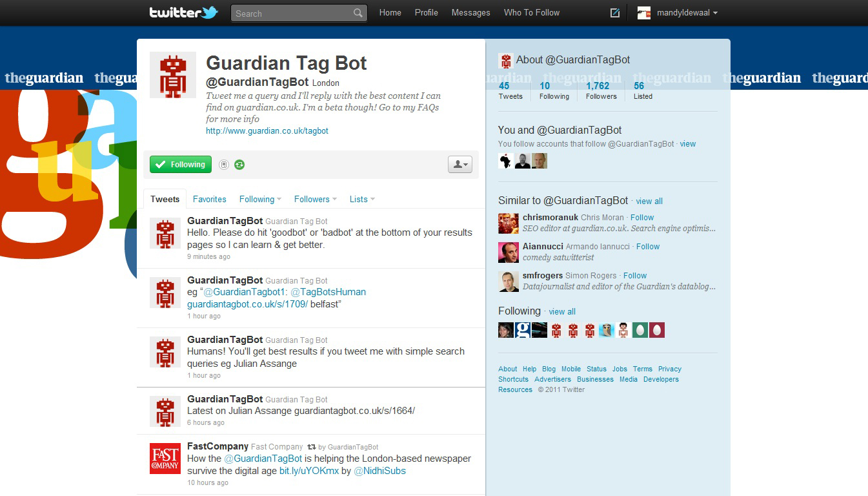Click the Twitter bird logo

pos(210,12)
